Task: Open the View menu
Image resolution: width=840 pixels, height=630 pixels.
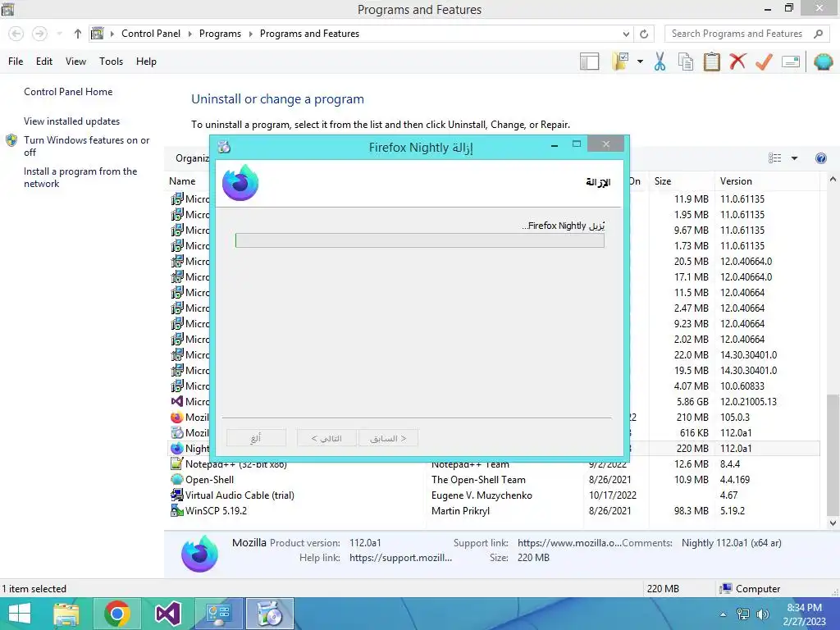Action: [75, 62]
